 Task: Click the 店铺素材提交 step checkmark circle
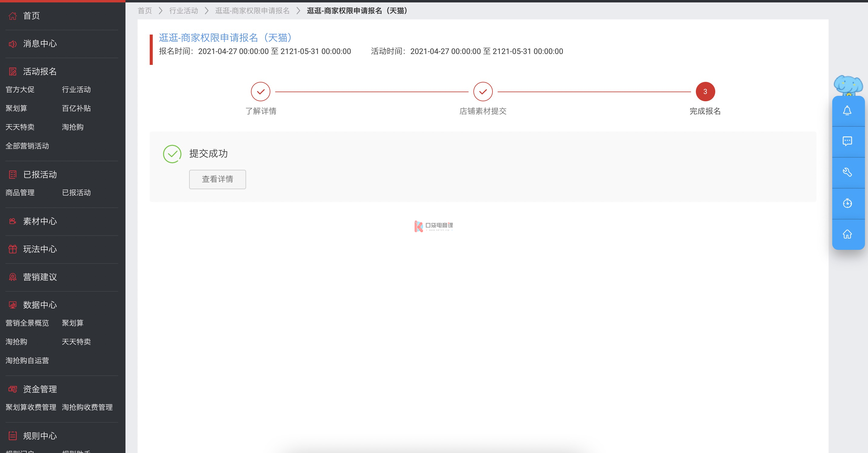pyautogui.click(x=483, y=92)
